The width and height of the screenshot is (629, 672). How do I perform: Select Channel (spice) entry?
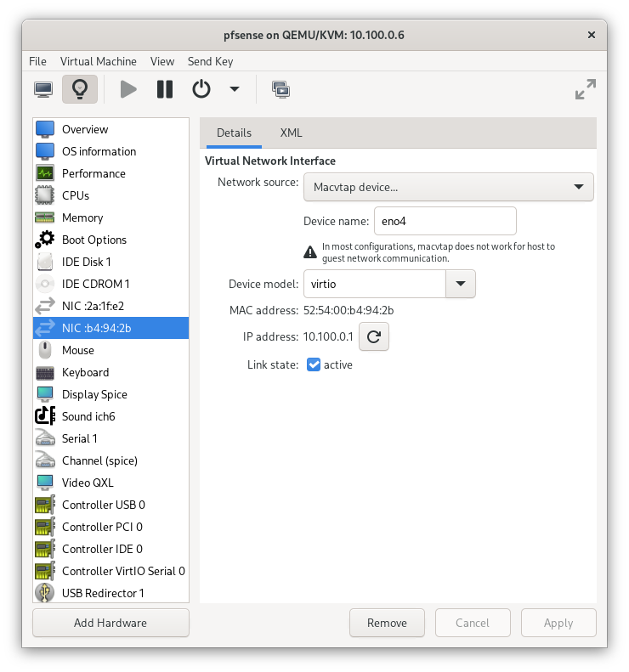[111, 460]
